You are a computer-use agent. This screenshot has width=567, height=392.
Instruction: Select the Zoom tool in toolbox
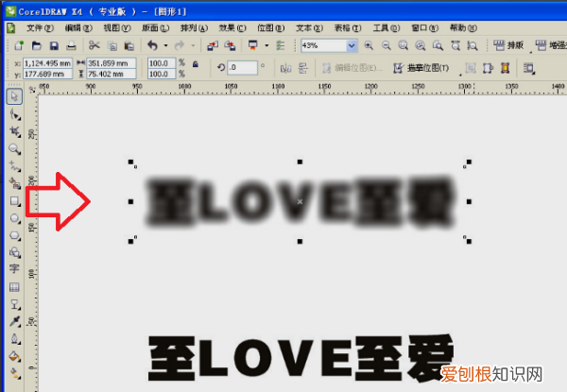click(14, 149)
